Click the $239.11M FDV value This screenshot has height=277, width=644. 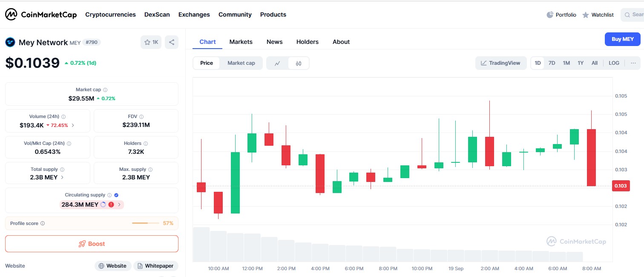(x=136, y=125)
